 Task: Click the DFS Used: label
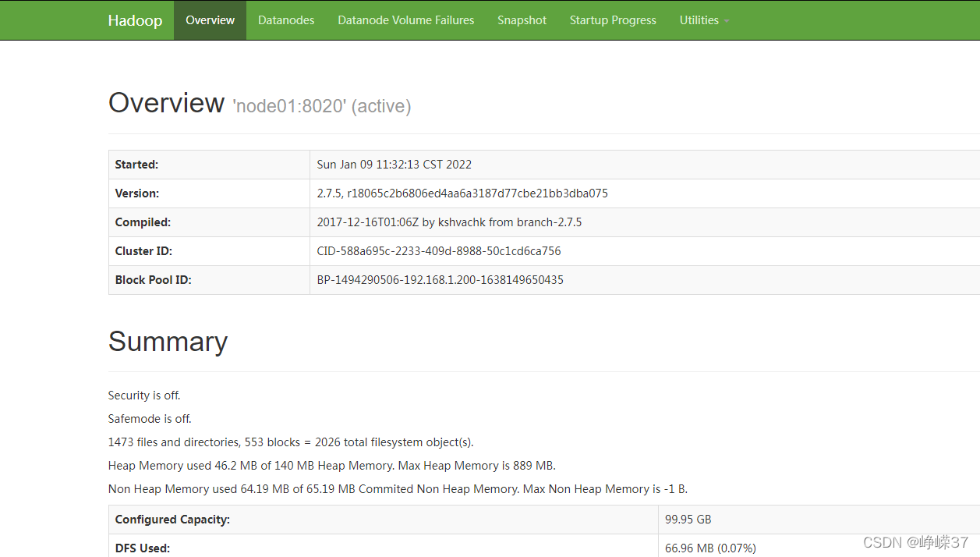point(142,548)
